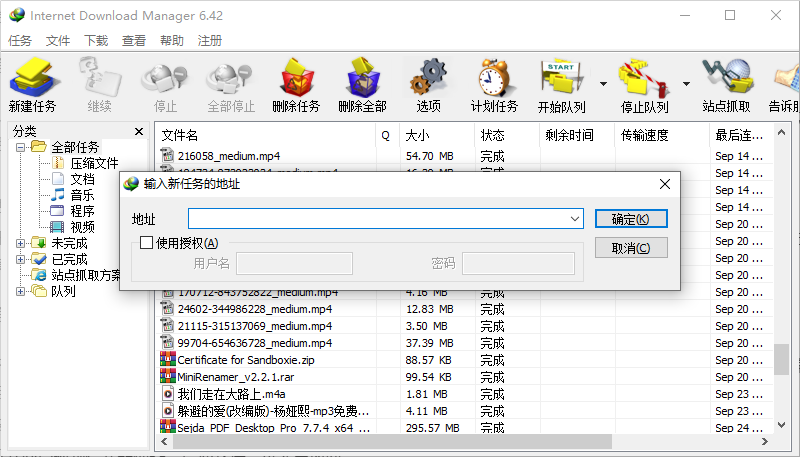The height and width of the screenshot is (457, 800).
Task: Enable the 使用授权(A) checkbox
Action: (x=146, y=243)
